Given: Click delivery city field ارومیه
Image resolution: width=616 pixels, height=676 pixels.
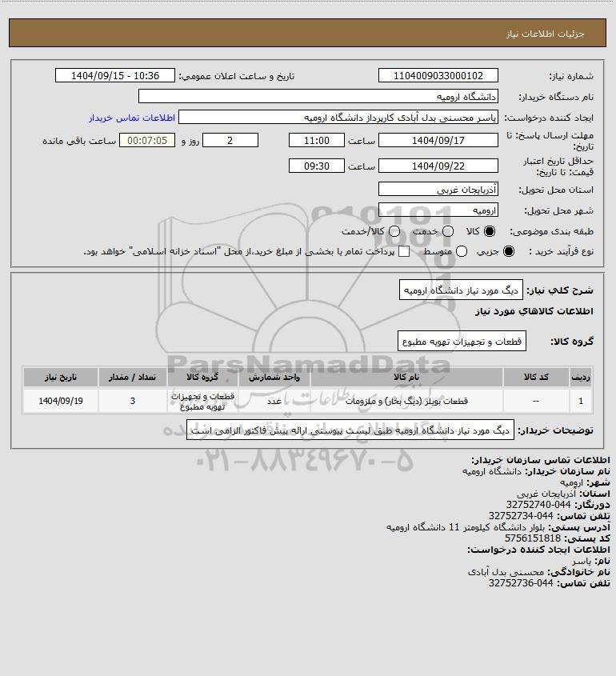Looking at the screenshot, I should pos(438,210).
